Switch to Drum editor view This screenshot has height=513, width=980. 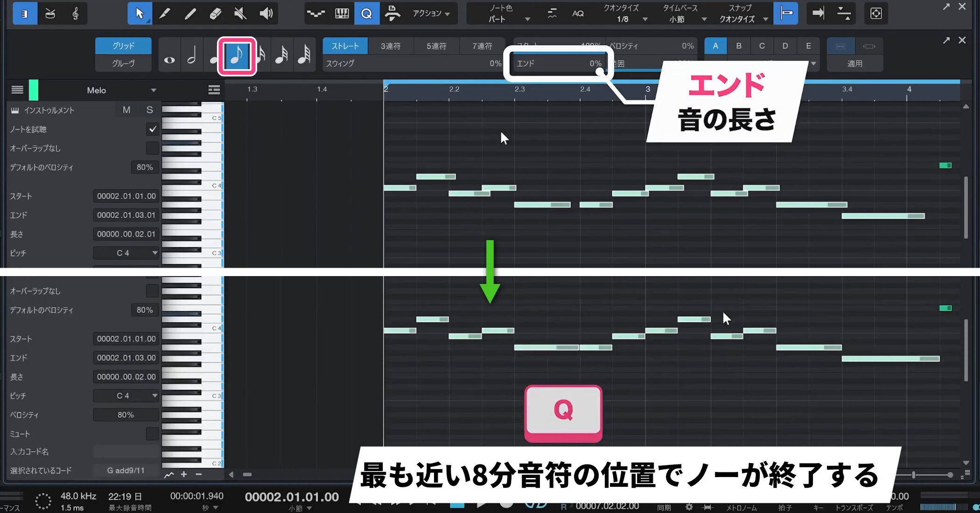click(x=50, y=13)
